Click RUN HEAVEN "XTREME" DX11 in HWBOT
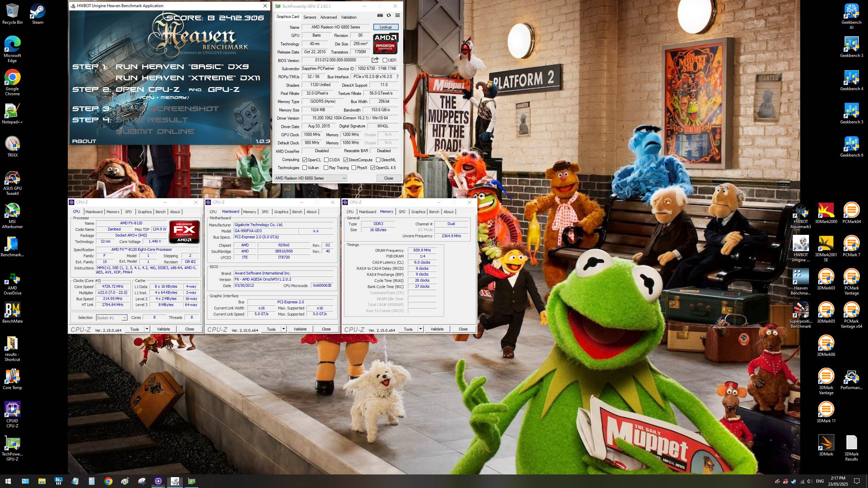This screenshot has width=868, height=488. [x=188, y=78]
